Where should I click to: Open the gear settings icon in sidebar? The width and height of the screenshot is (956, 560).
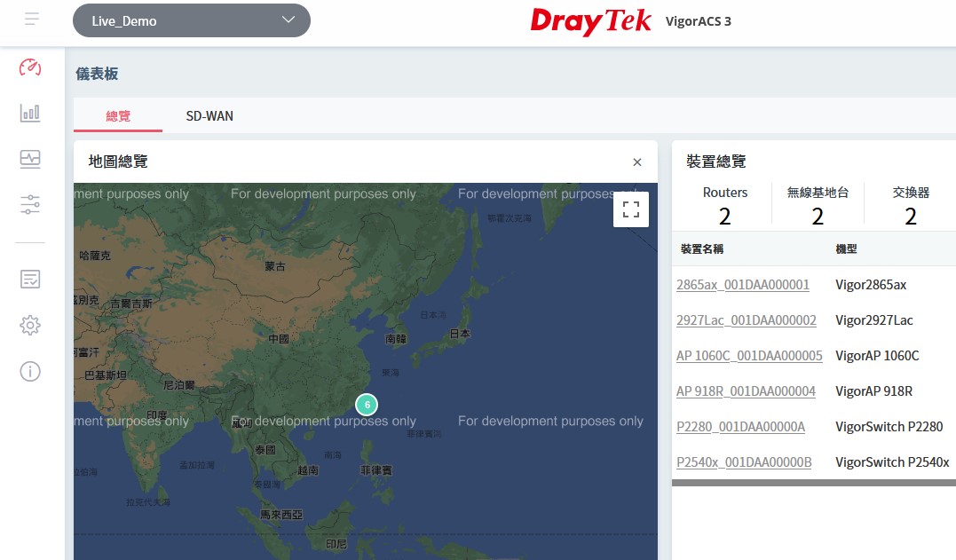(30, 326)
